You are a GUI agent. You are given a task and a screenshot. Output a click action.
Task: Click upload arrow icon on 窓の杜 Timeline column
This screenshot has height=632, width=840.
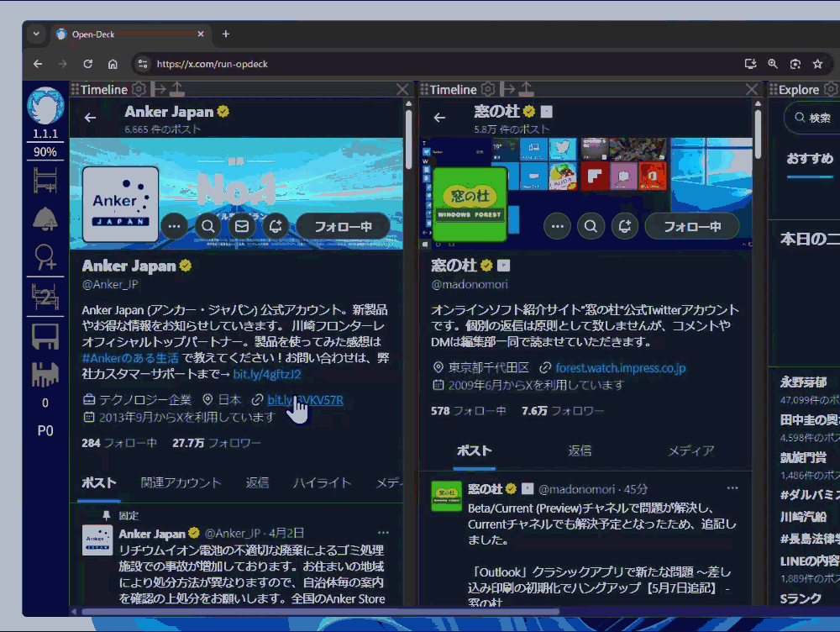pyautogui.click(x=527, y=89)
